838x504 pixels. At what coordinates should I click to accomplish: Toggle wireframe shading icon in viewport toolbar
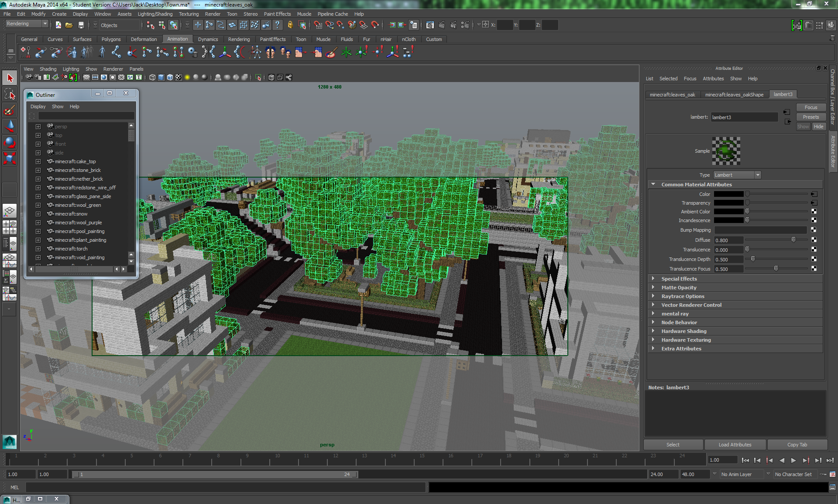coord(152,78)
